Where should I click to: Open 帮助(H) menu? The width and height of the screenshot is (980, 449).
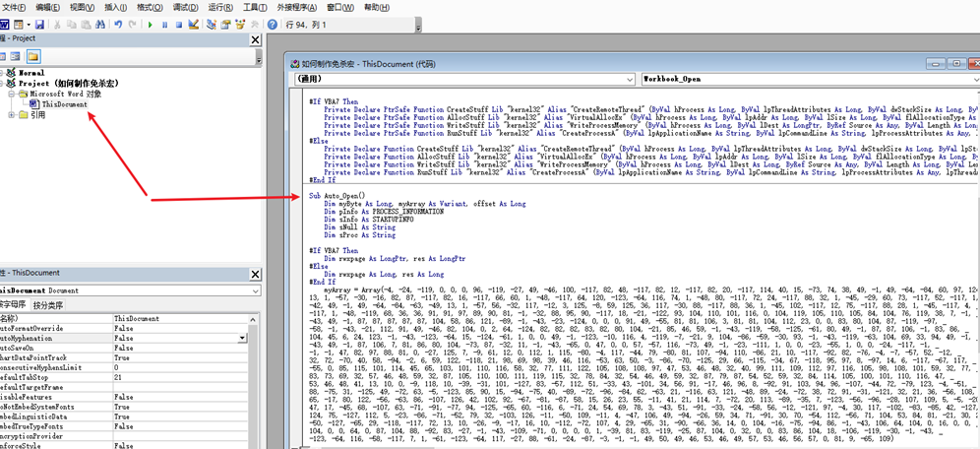pos(376,8)
